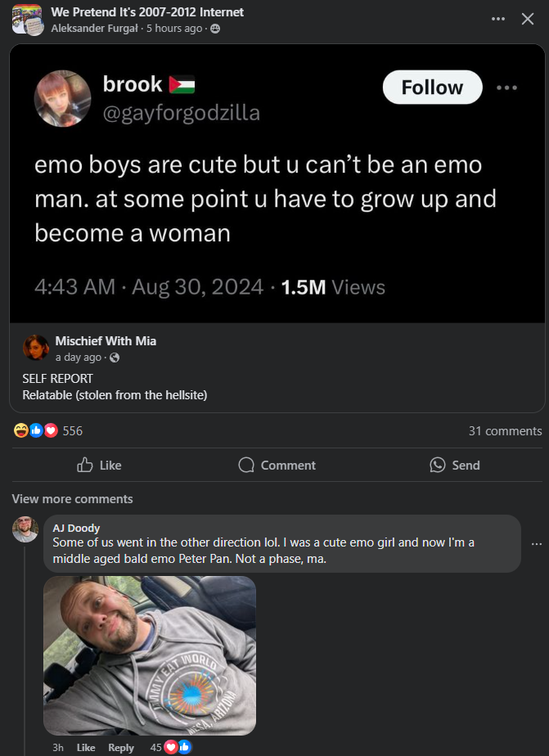
Task: View the post's reaction emoji icons
Action: [x=36, y=430]
